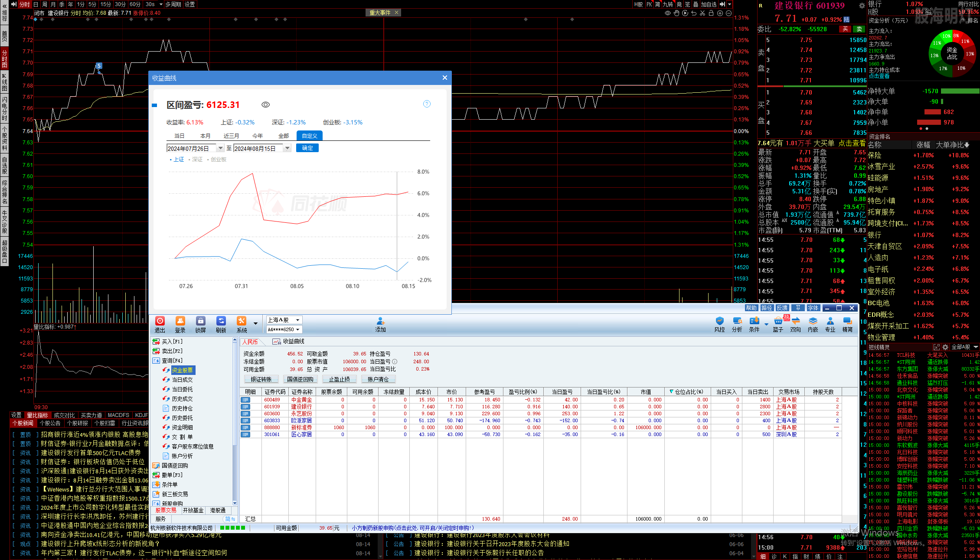
Task: Open the 风控 risk control icon
Action: 719,324
